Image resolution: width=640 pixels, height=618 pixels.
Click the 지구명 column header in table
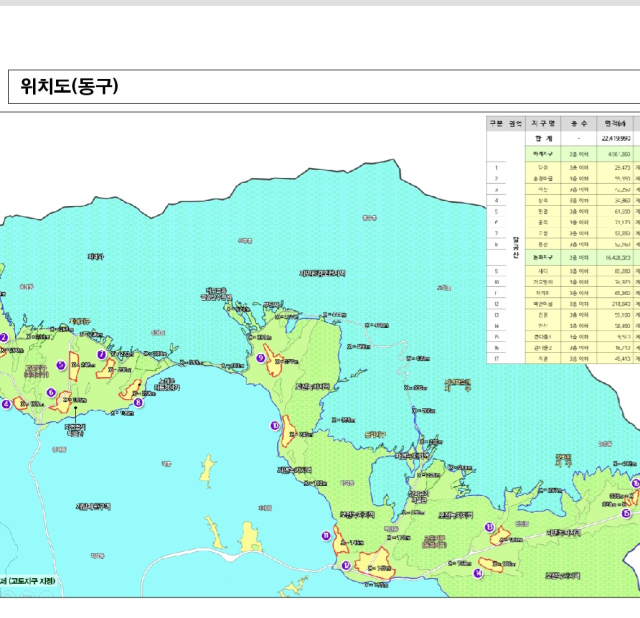point(543,123)
